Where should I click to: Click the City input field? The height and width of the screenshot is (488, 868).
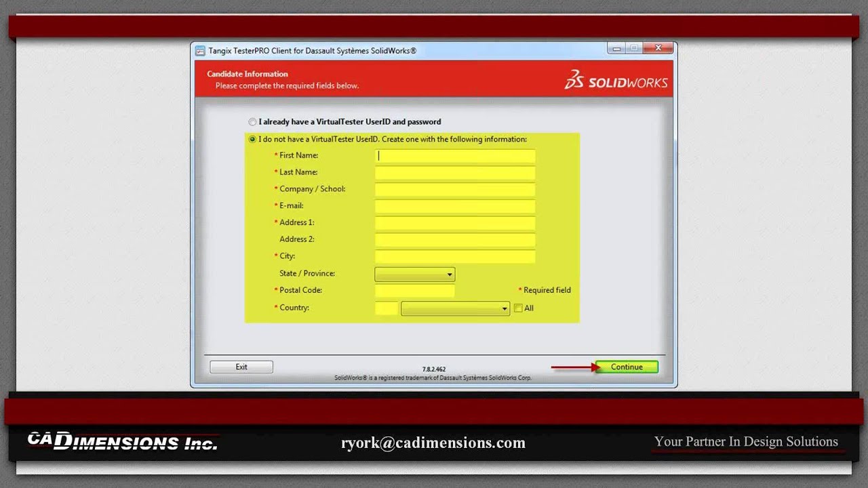(455, 257)
